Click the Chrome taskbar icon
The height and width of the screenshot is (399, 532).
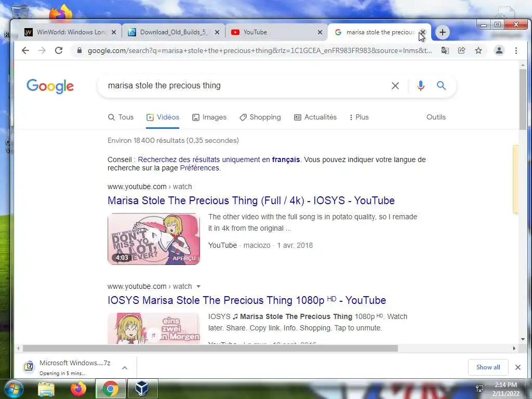[110, 389]
